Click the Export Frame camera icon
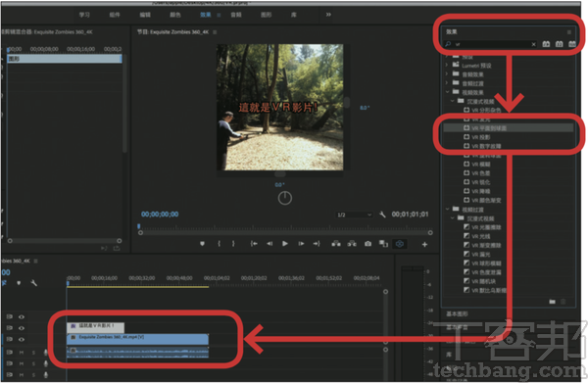Viewport: 588px width, 383px height. pos(367,244)
